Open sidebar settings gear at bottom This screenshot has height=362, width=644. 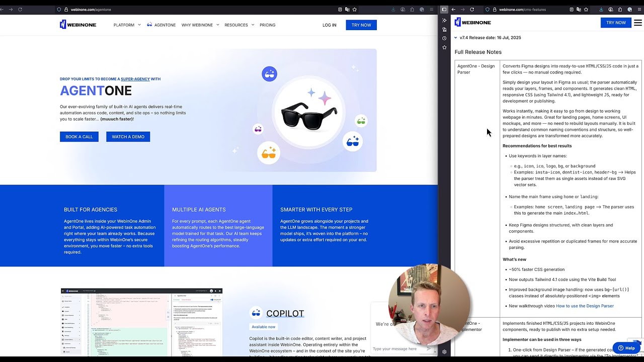pos(444,352)
